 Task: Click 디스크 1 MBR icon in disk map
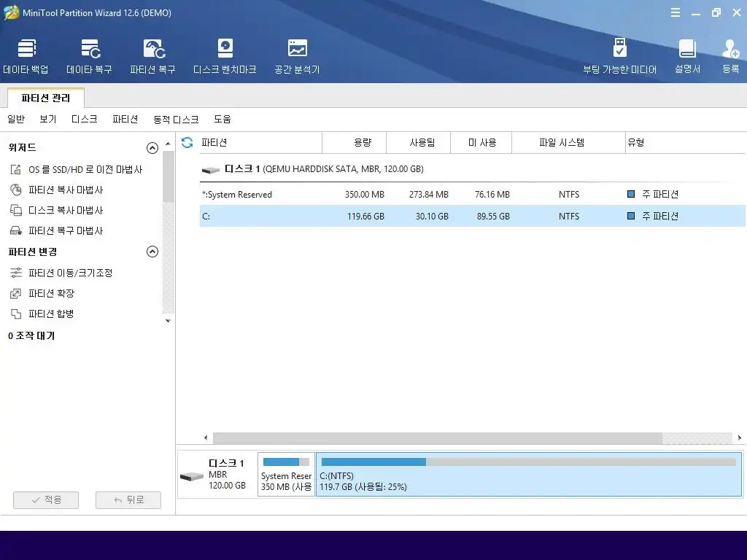click(192, 475)
